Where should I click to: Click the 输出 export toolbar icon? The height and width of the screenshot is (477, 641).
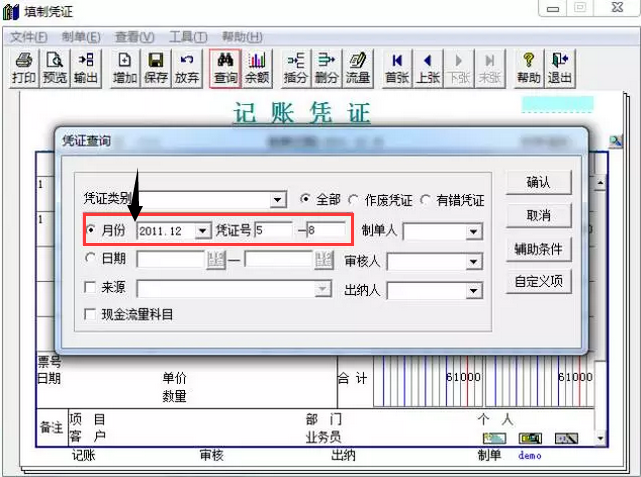tap(86, 68)
